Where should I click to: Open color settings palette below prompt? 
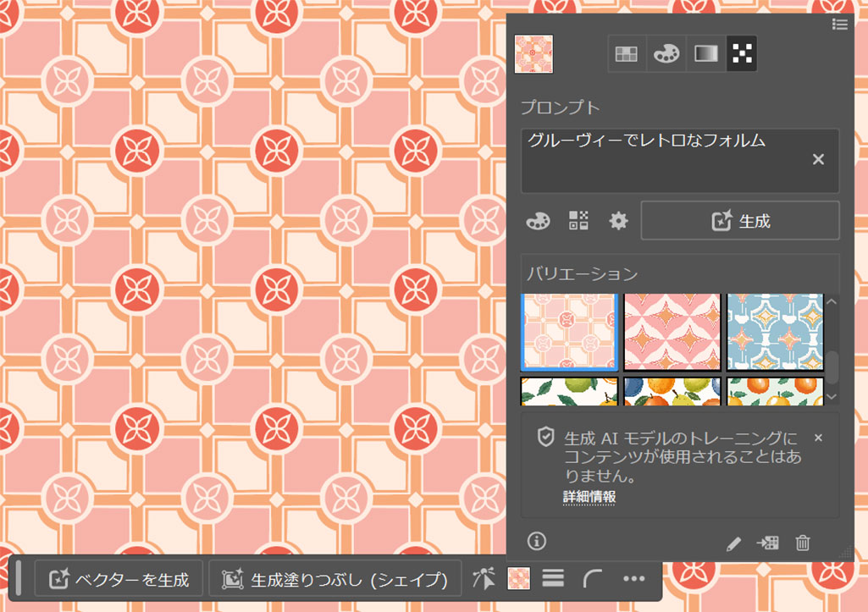pos(538,221)
